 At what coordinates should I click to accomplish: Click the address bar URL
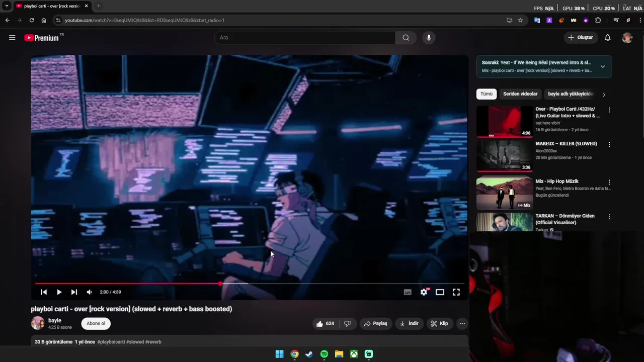point(144,20)
